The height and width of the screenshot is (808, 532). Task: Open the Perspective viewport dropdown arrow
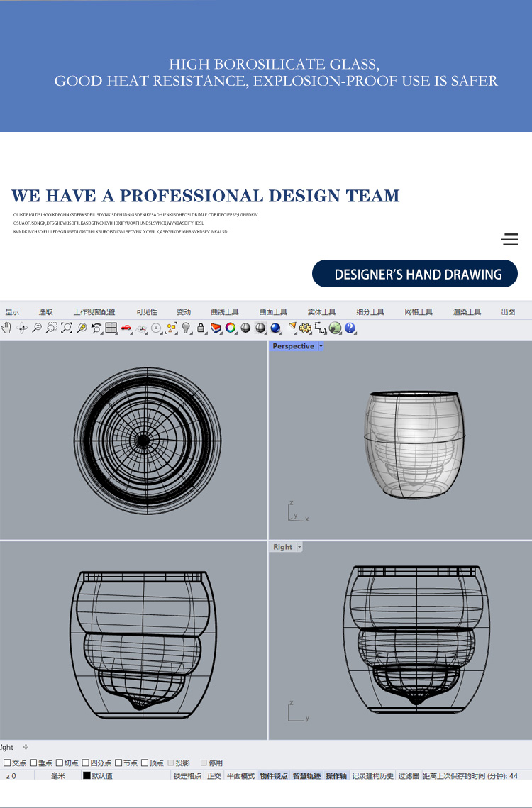point(321,346)
